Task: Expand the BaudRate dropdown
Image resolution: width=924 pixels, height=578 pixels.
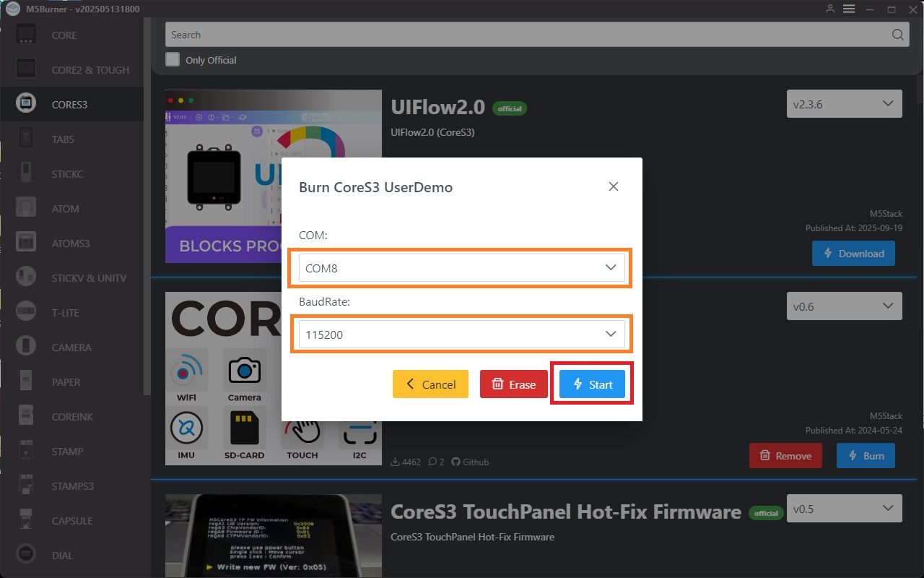Action: click(x=461, y=334)
